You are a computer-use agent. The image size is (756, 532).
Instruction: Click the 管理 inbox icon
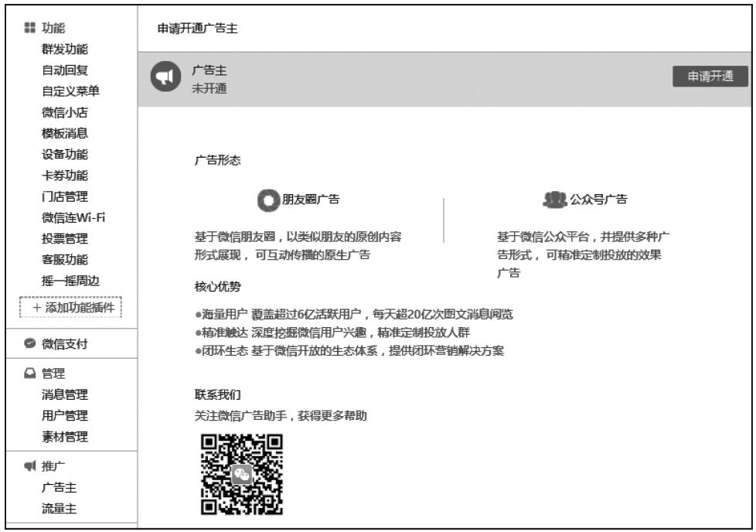pyautogui.click(x=30, y=373)
